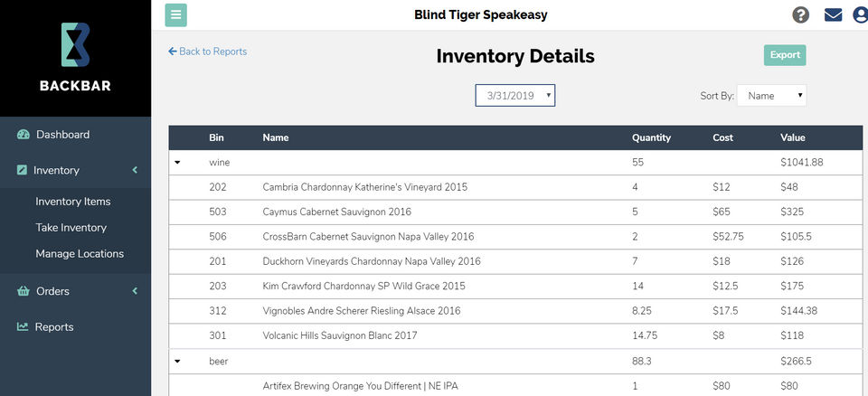This screenshot has width=868, height=396.
Task: Collapse the Inventory menu chevron
Action: click(135, 170)
